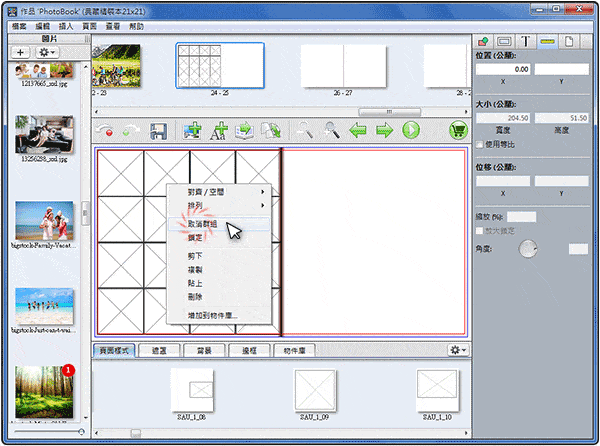Go to previous page with left green arrow
This screenshot has width=600, height=446.
pyautogui.click(x=358, y=130)
